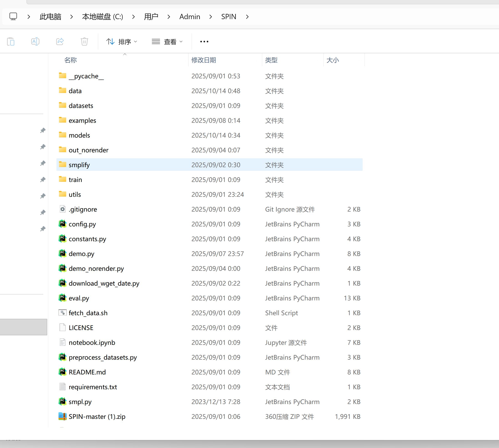
Task: Select the notebook.ipynb file
Action: pyautogui.click(x=92, y=343)
